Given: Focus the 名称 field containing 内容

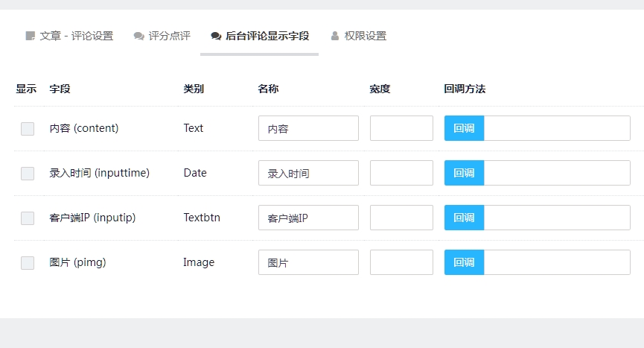Looking at the screenshot, I should (x=308, y=128).
